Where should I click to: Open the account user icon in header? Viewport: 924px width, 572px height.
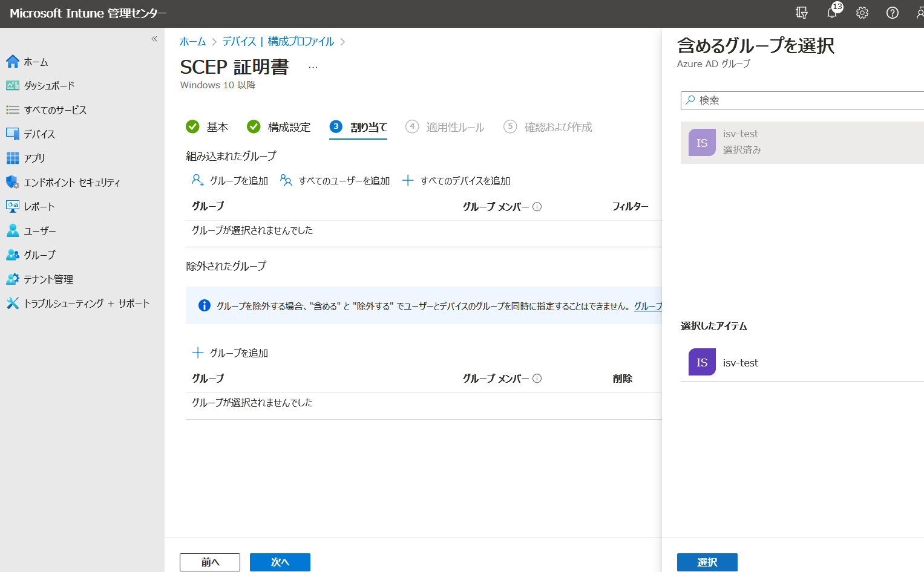(920, 13)
